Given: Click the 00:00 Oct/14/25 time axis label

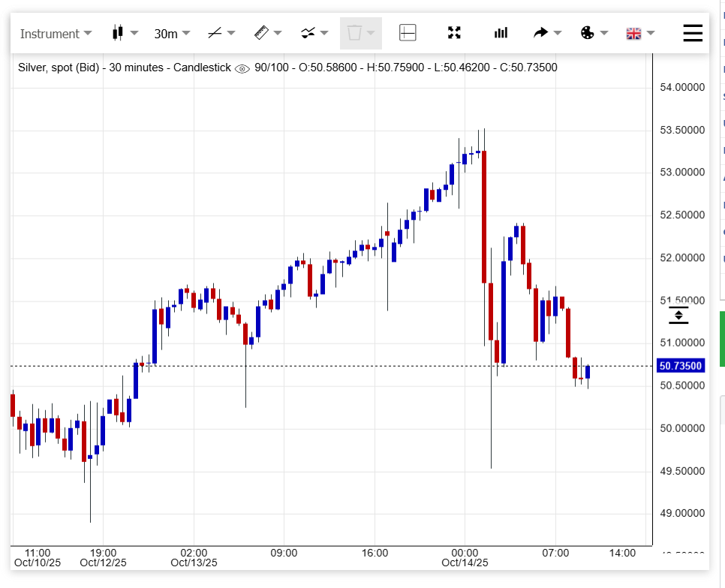Looking at the screenshot, I should 465,557.
